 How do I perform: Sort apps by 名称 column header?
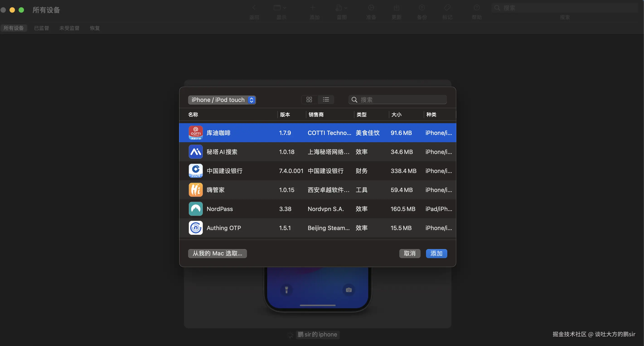(193, 114)
